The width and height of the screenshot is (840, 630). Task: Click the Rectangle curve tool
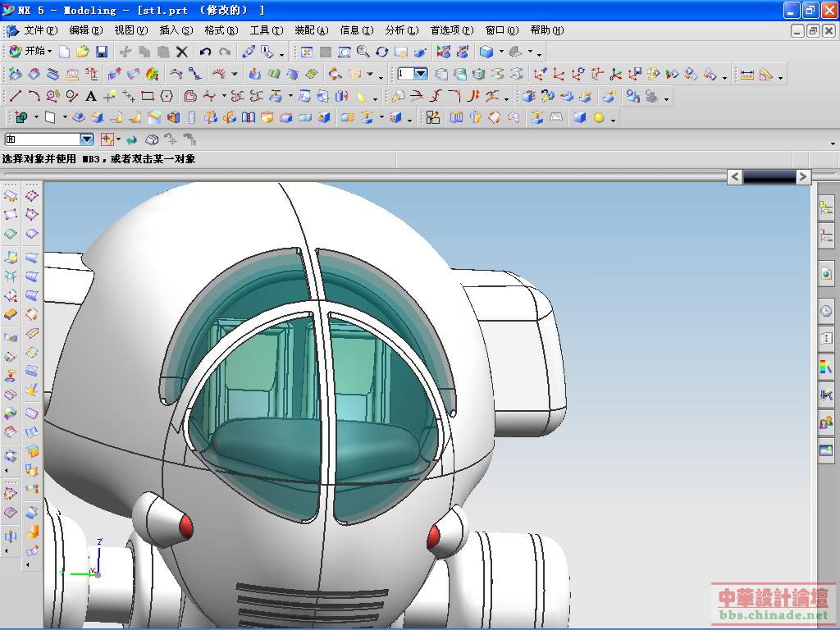pos(148,96)
